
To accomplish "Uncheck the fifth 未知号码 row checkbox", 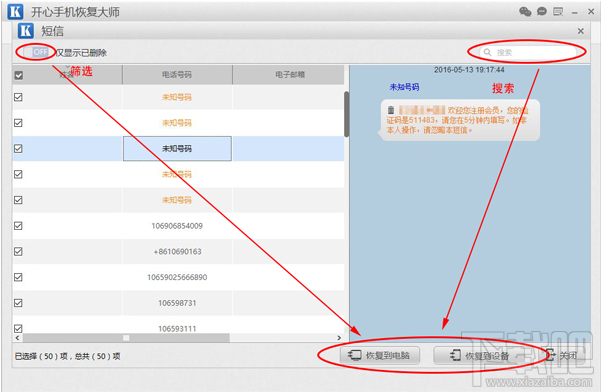I will [18, 200].
